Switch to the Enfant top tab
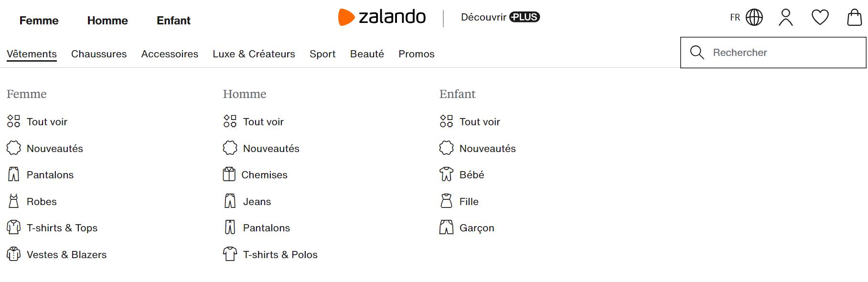Image resolution: width=868 pixels, height=282 pixels. pyautogui.click(x=173, y=21)
